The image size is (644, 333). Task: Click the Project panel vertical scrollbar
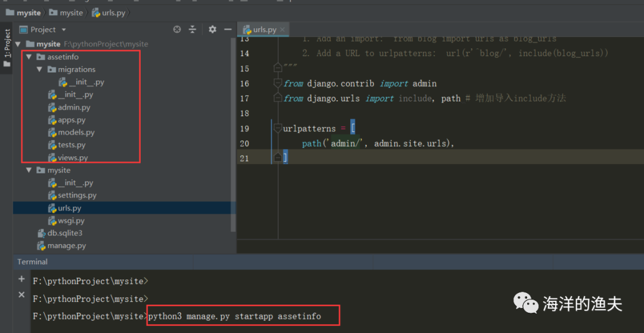[234, 134]
